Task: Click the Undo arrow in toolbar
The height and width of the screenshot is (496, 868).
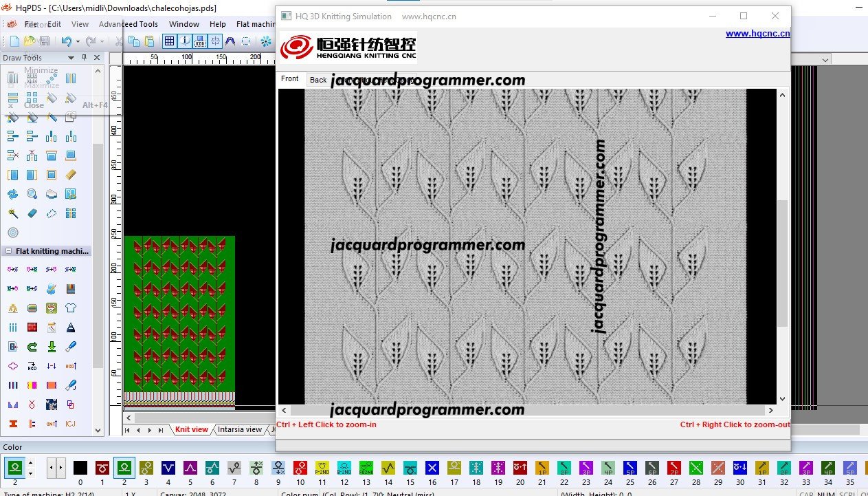Action: (66, 42)
